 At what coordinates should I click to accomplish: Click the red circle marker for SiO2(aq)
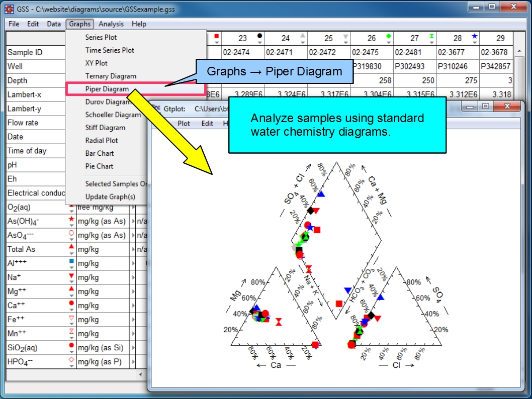coord(71,345)
